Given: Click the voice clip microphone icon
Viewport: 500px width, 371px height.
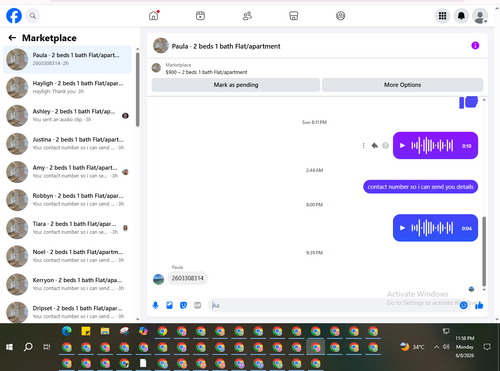Looking at the screenshot, I should [x=155, y=305].
